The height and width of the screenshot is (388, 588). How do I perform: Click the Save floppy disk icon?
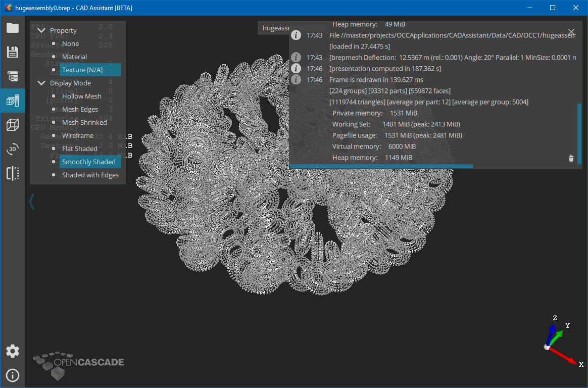pos(12,52)
